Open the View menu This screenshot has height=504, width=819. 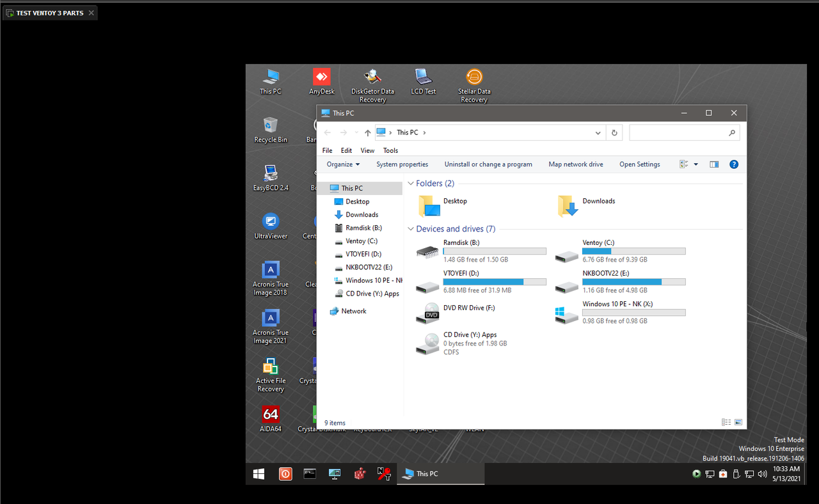367,150
